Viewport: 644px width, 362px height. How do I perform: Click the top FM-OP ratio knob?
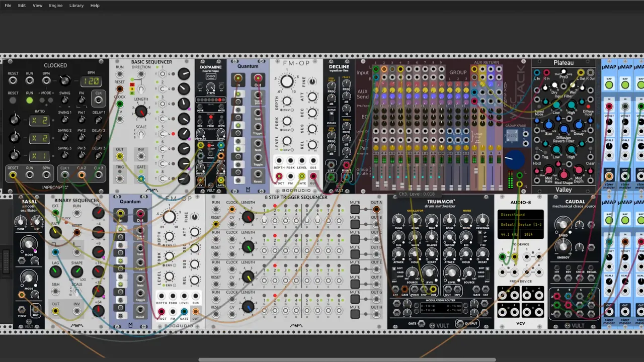[x=287, y=81]
